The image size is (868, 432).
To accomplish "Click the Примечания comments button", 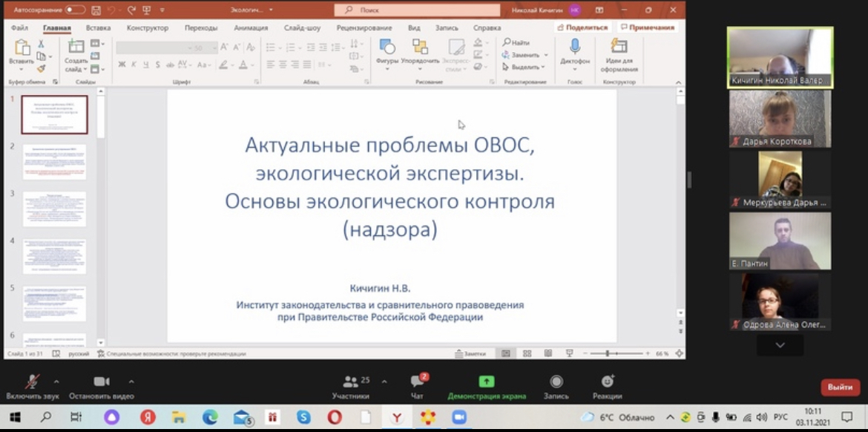I will (647, 27).
